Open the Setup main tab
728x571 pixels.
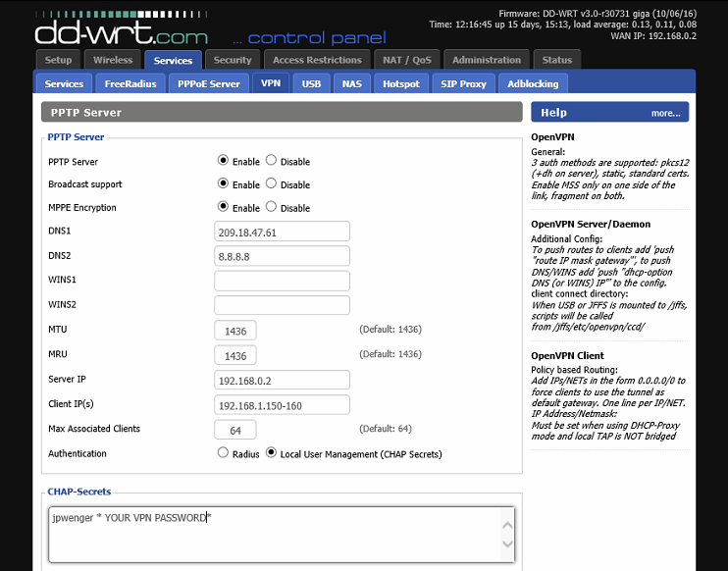[x=58, y=60]
